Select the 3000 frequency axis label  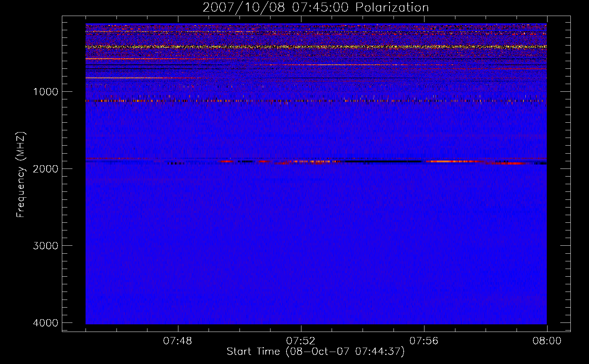(x=46, y=246)
